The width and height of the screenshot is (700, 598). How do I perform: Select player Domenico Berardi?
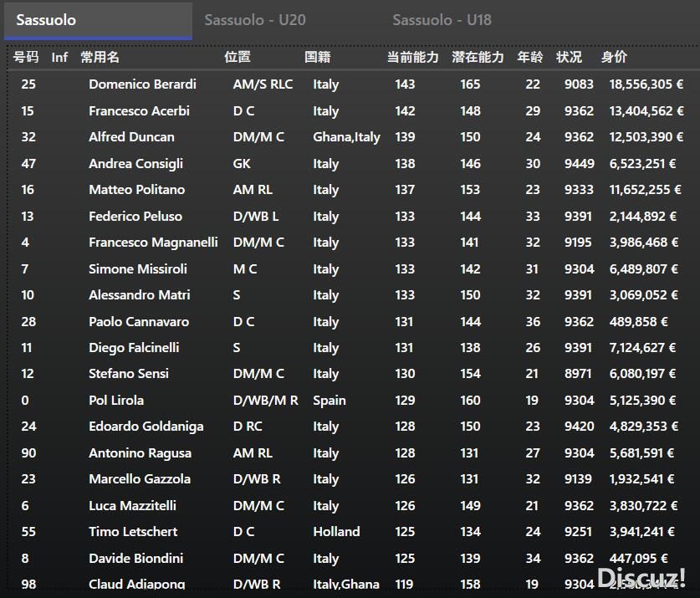[142, 84]
